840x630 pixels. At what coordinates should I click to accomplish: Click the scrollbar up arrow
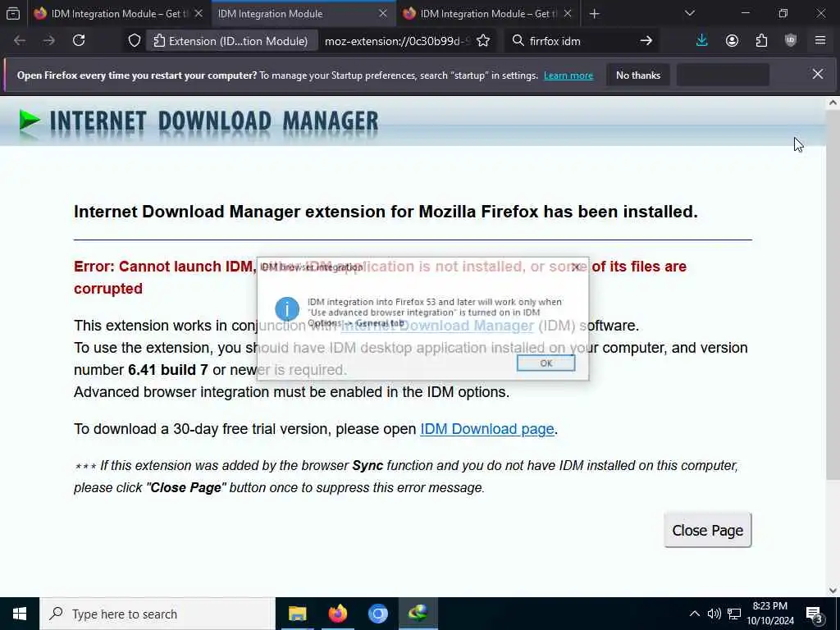(833, 103)
